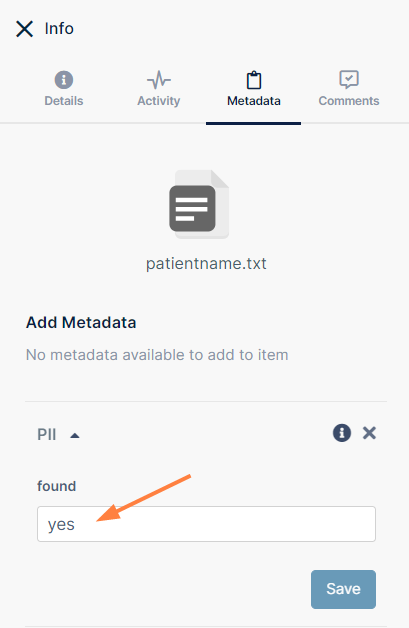Image resolution: width=409 pixels, height=628 pixels.
Task: Click the Metadata clipboard icon
Action: pos(254,80)
